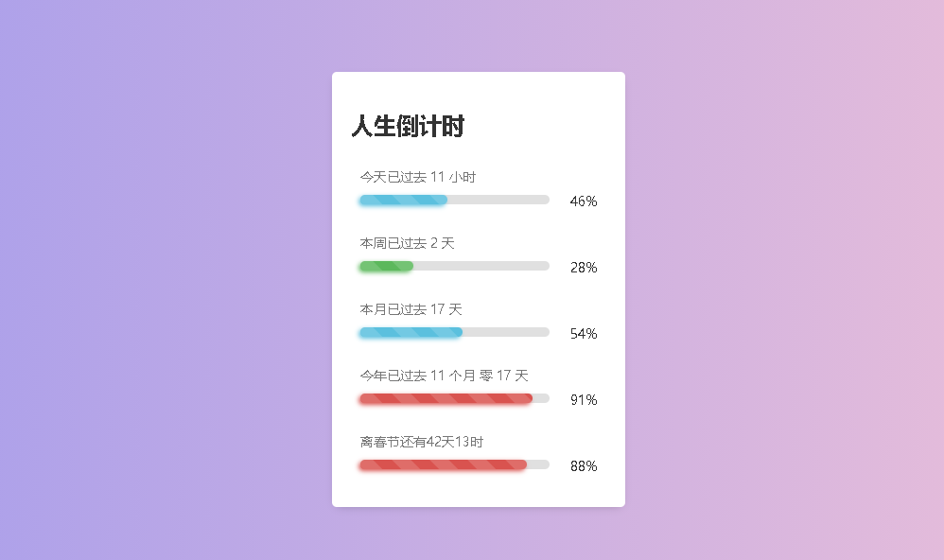Click the 今年已过去 11 个月 零 17 天 label
The height and width of the screenshot is (560, 944).
coord(444,376)
